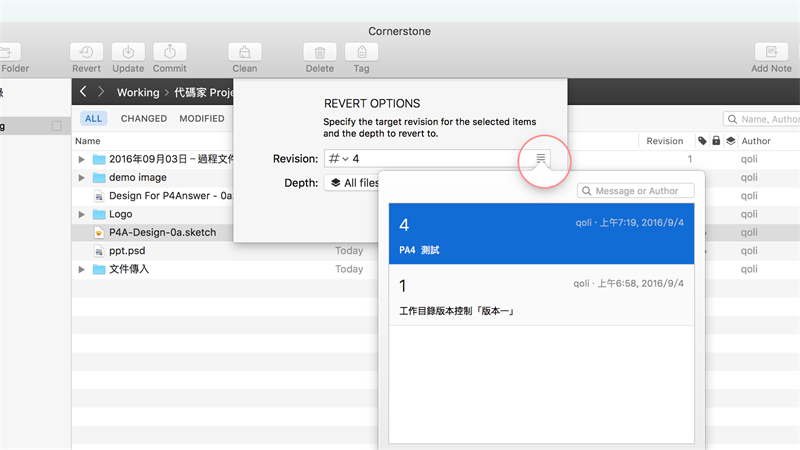Image resolution: width=800 pixels, height=450 pixels.
Task: Expand the demo image folder
Action: (82, 177)
